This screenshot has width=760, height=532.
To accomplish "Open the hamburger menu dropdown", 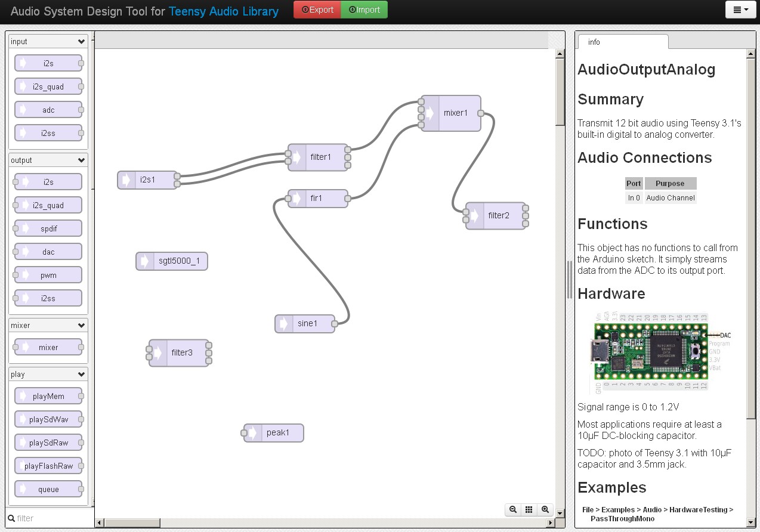I will coord(740,10).
